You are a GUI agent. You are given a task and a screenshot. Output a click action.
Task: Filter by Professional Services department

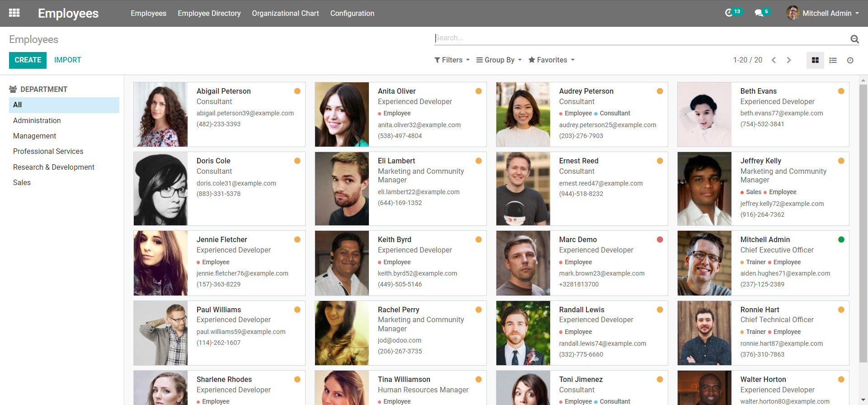[64, 151]
